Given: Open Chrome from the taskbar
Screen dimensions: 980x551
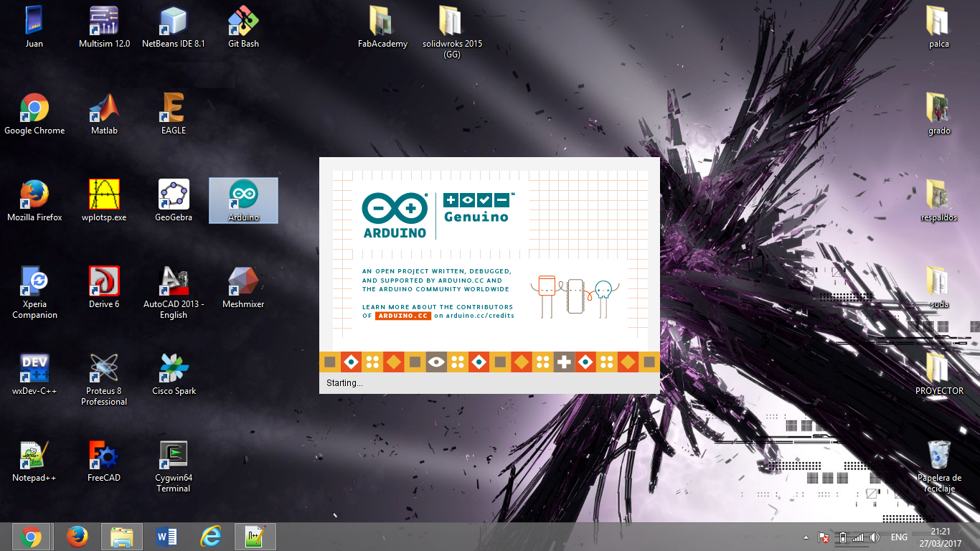Looking at the screenshot, I should coord(31,537).
